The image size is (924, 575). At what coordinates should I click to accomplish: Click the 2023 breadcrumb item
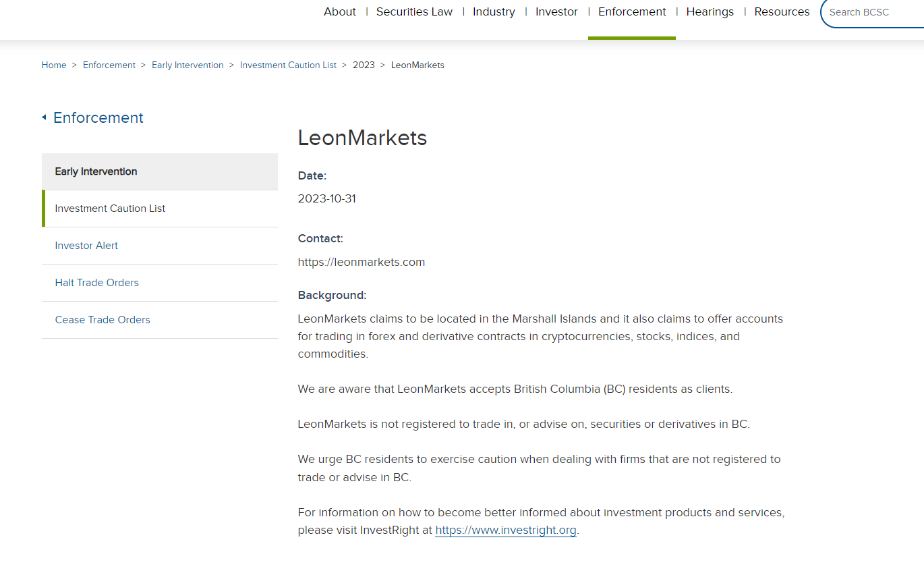point(364,65)
